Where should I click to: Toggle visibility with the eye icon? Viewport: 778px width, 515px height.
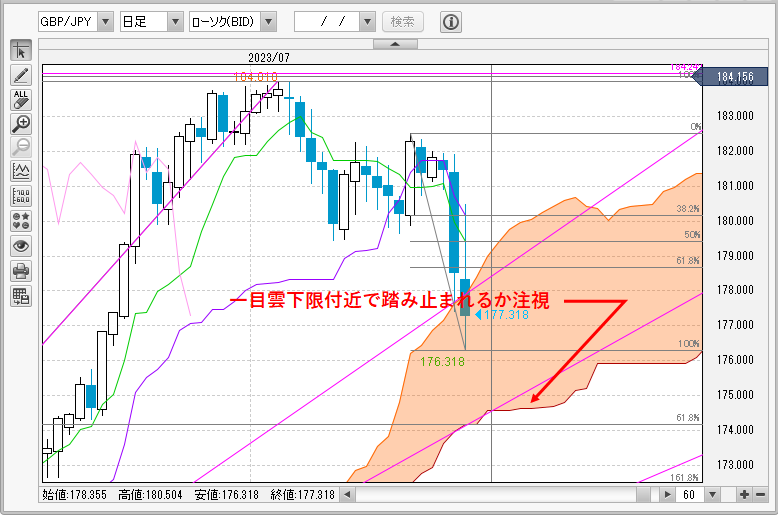tap(21, 246)
